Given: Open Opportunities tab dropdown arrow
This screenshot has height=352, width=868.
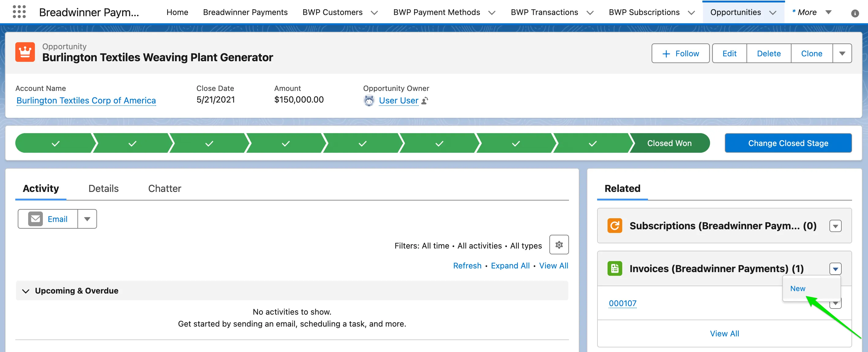Looking at the screenshot, I should [773, 13].
